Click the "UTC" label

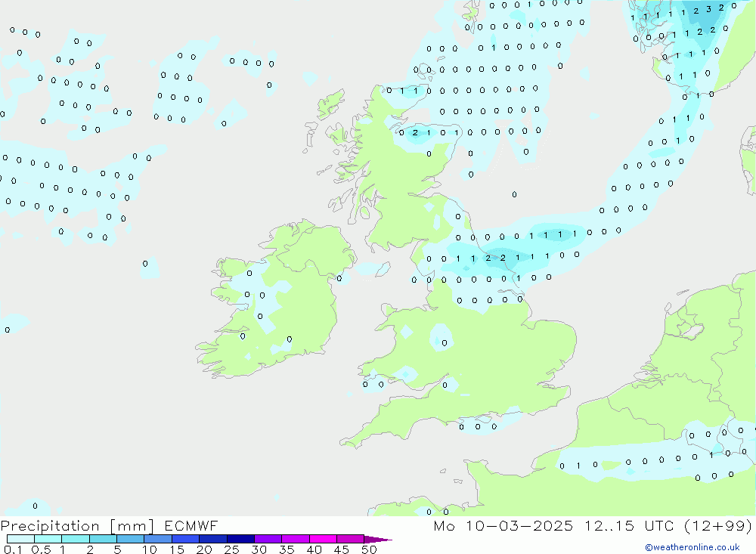[x=659, y=525]
